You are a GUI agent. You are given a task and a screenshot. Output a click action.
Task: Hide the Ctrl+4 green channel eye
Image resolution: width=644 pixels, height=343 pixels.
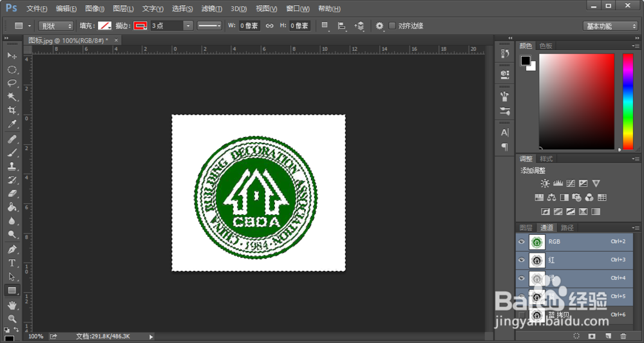[x=522, y=278]
